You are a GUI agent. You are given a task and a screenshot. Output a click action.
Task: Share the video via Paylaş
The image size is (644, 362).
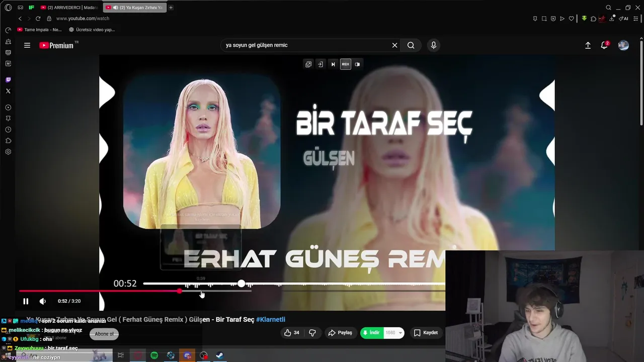(340, 333)
